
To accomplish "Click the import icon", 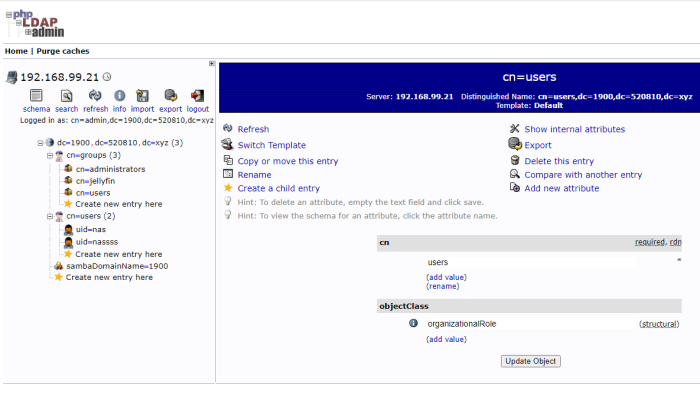I will 142,96.
